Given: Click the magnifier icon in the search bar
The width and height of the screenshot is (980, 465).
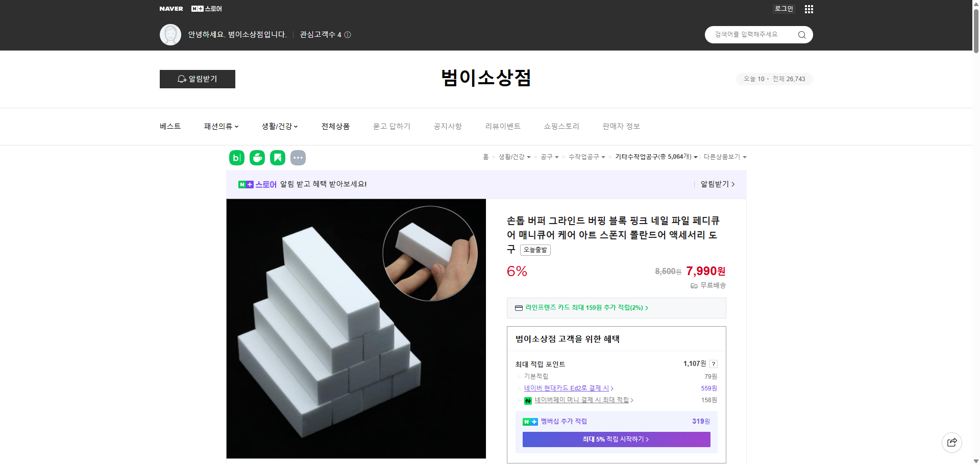Looking at the screenshot, I should point(801,35).
